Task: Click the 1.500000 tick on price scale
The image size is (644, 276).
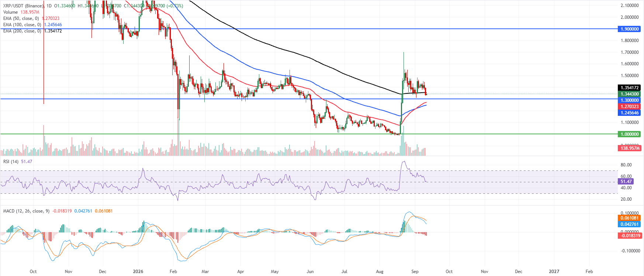Action: [x=630, y=76]
